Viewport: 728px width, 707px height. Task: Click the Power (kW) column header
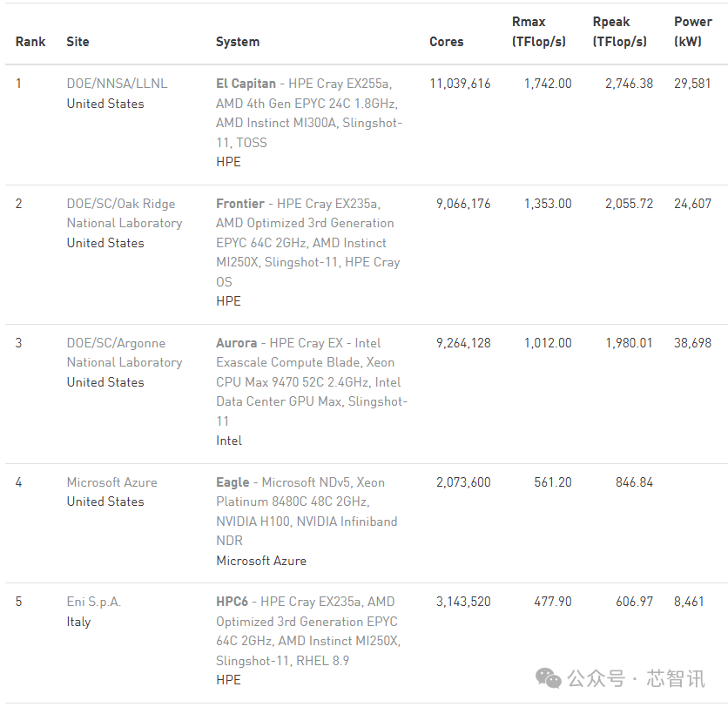coord(693,31)
